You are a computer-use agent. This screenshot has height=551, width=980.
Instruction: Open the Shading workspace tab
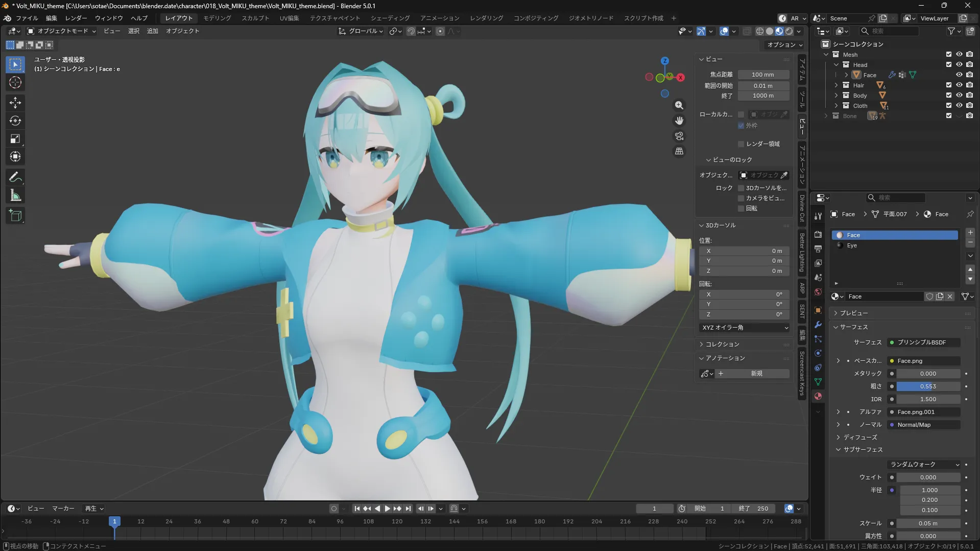[x=390, y=18]
